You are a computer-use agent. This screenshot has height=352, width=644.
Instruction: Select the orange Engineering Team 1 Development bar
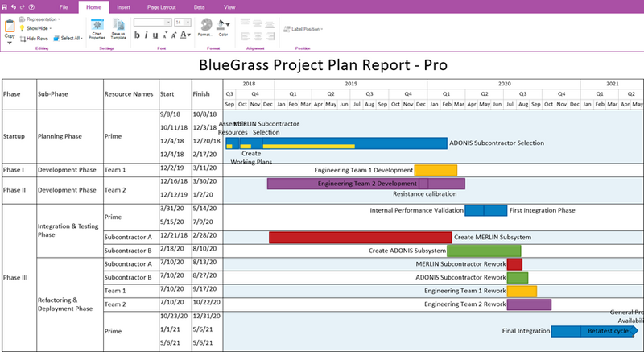(436, 170)
